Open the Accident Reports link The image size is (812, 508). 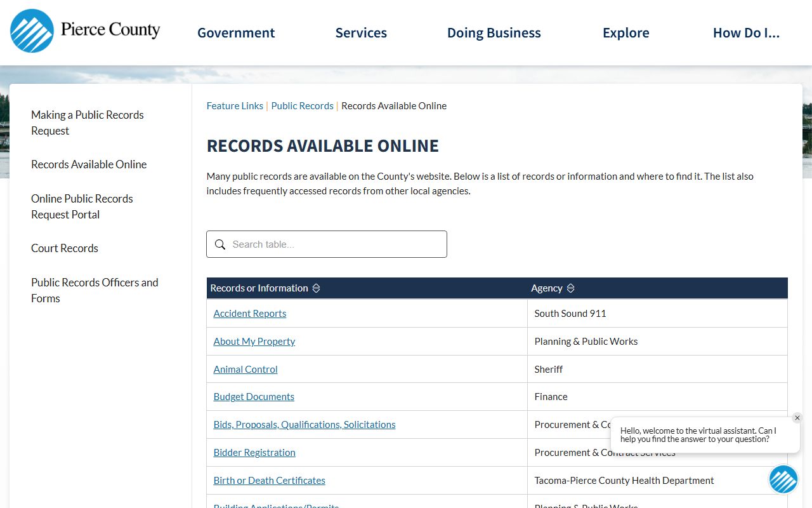(250, 314)
